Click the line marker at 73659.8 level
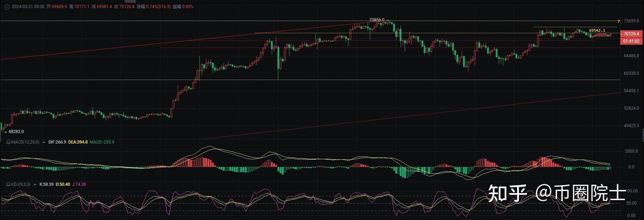644x220 pixels. point(619,21)
